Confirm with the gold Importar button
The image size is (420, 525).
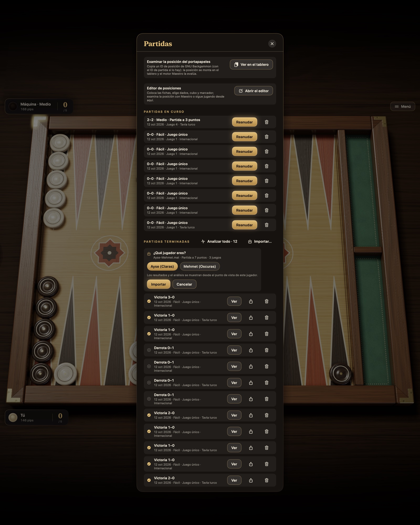159,284
